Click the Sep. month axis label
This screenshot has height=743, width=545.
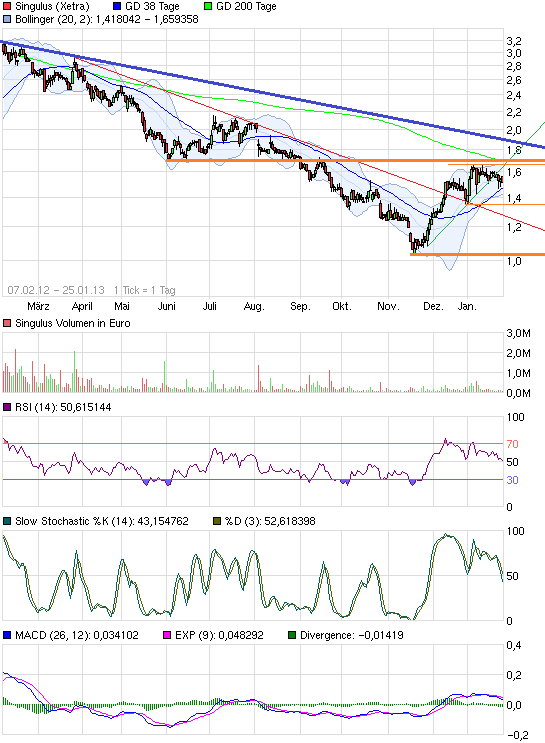(x=300, y=307)
